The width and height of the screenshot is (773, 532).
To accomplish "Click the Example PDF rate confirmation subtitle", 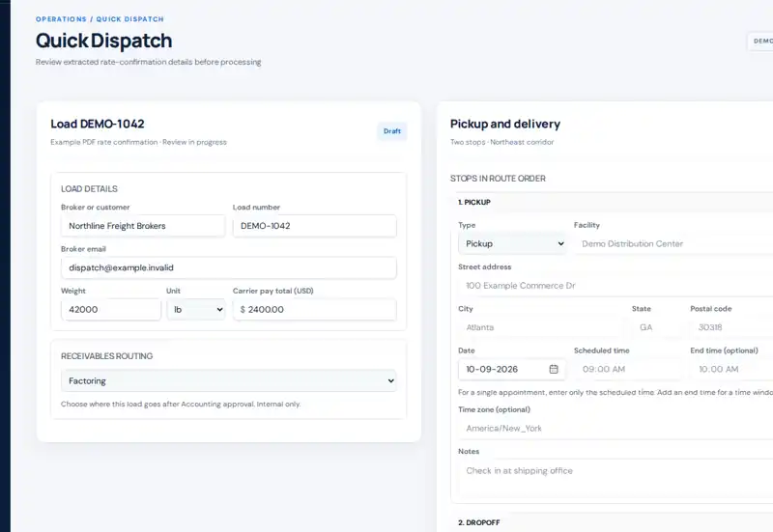I will point(138,142).
